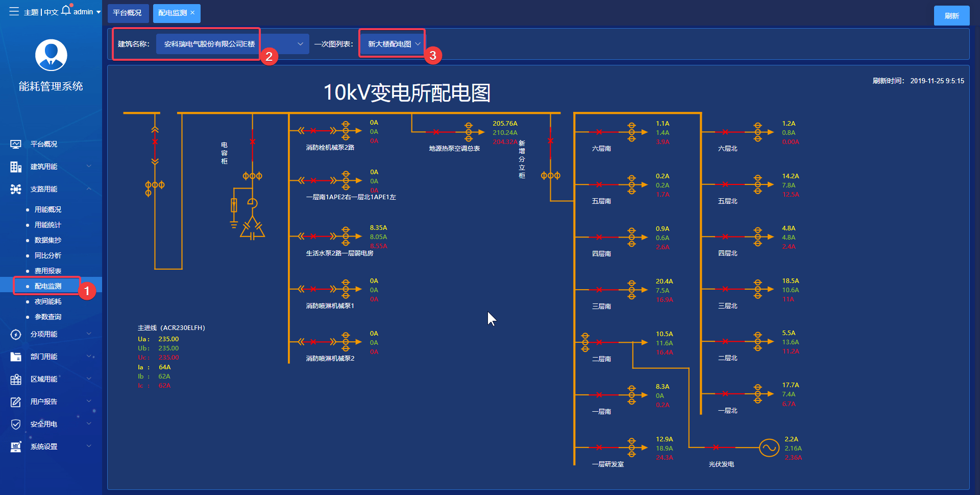
Task: Click the 建筑用能 building icon
Action: [x=16, y=167]
